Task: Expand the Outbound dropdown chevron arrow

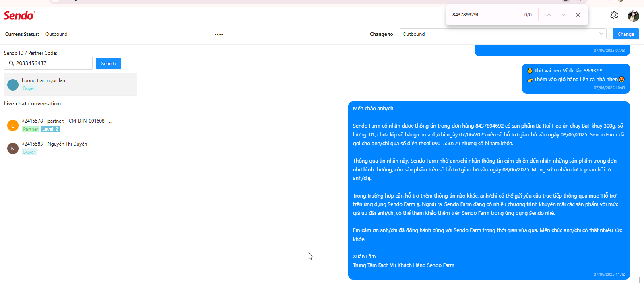Action: (601, 34)
